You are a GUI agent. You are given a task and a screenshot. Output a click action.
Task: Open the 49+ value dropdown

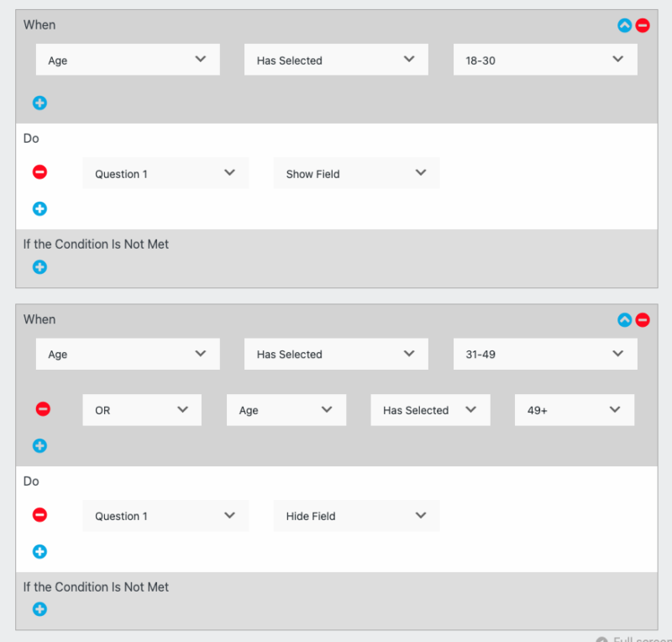click(x=574, y=409)
